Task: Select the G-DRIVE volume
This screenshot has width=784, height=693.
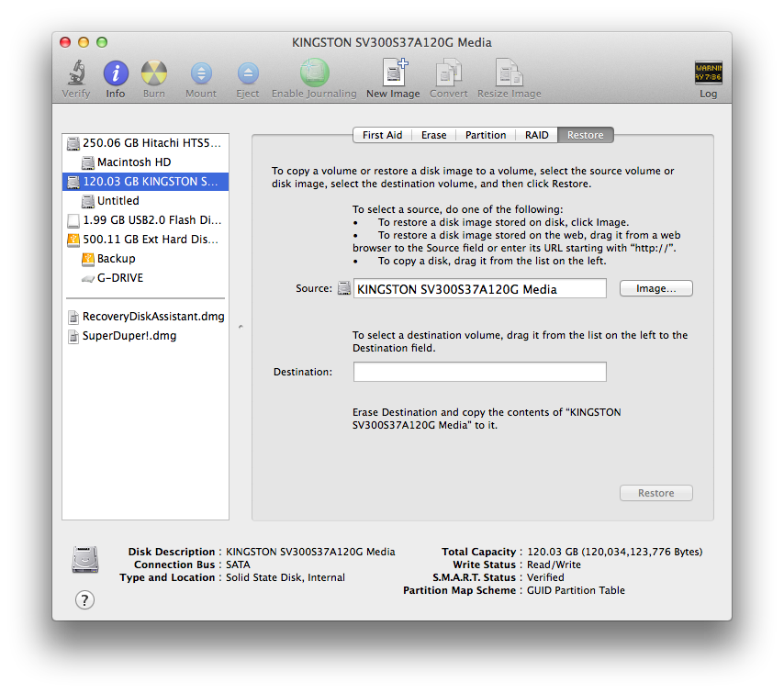Action: click(145, 278)
